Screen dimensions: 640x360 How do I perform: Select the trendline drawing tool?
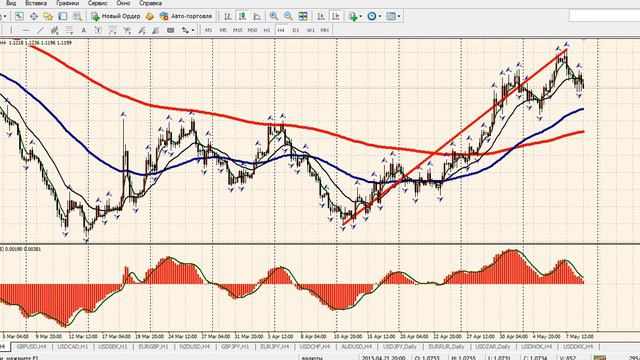40,30
